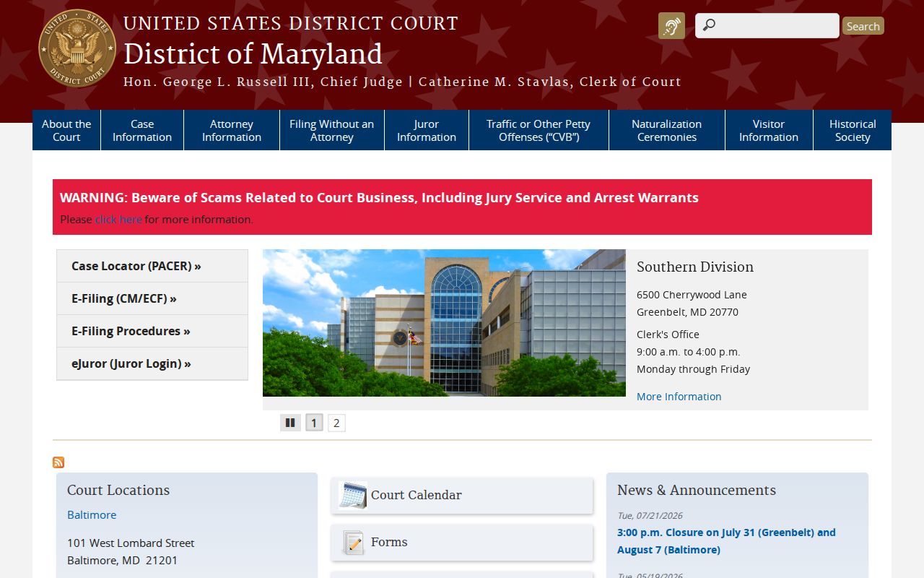This screenshot has height=578, width=924.
Task: Click the Search button
Action: pyautogui.click(x=863, y=26)
